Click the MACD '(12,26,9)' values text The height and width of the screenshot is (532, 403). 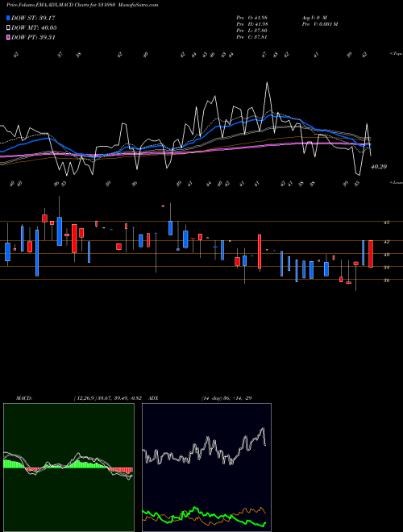coord(110,398)
